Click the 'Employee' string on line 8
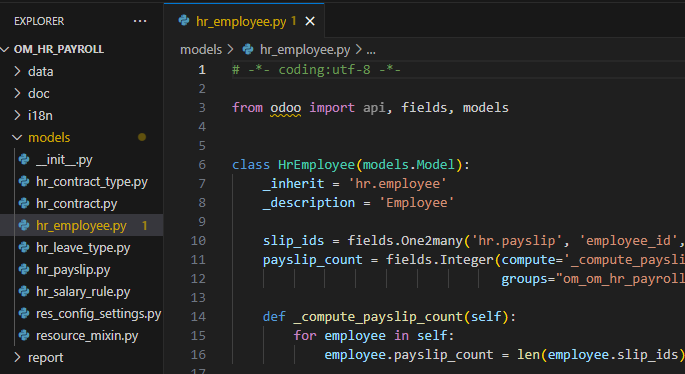The width and height of the screenshot is (685, 374). (417, 203)
